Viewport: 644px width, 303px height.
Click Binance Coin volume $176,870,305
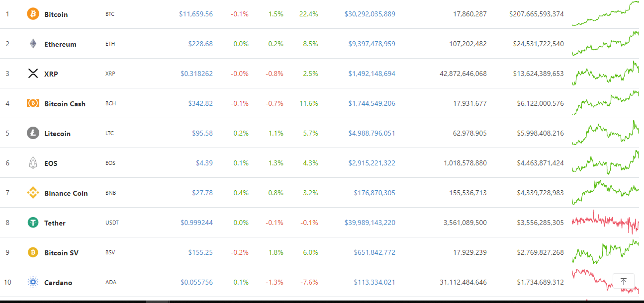point(374,193)
